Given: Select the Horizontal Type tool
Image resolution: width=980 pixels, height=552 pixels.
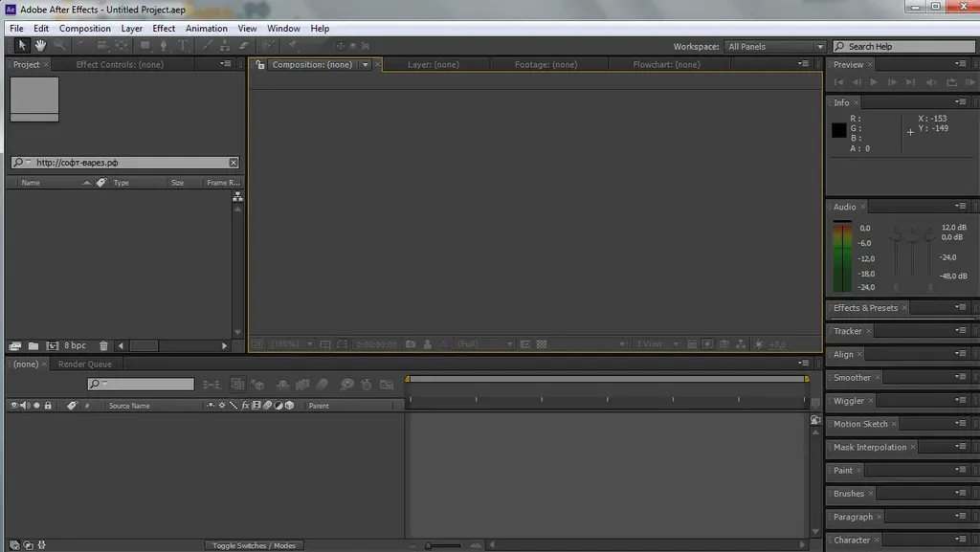Looking at the screenshot, I should pyautogui.click(x=183, y=45).
